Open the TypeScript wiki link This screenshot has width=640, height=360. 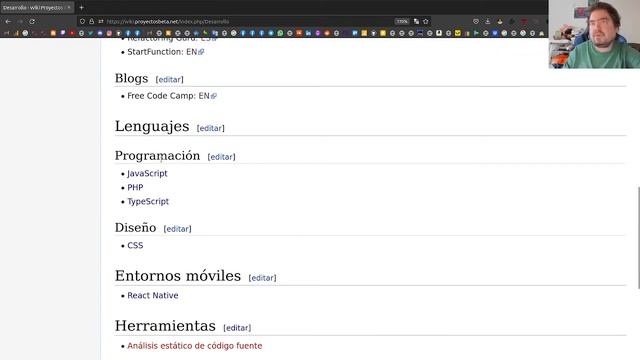148,201
